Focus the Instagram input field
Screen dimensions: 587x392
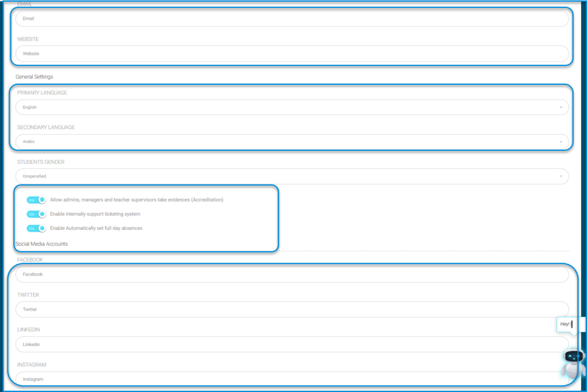click(292, 379)
